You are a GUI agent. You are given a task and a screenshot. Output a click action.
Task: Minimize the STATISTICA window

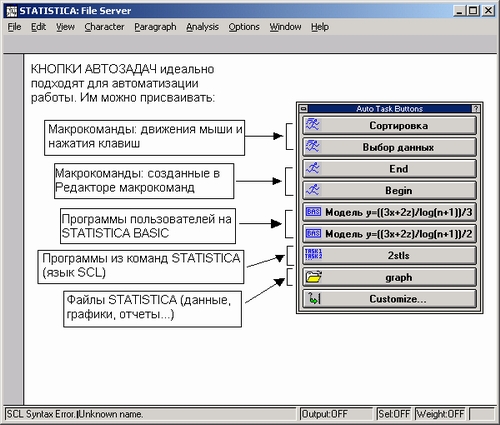click(459, 11)
